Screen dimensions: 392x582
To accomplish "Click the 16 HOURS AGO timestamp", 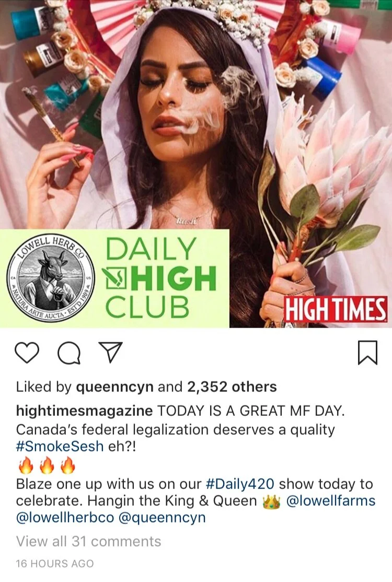I will pyautogui.click(x=54, y=563).
